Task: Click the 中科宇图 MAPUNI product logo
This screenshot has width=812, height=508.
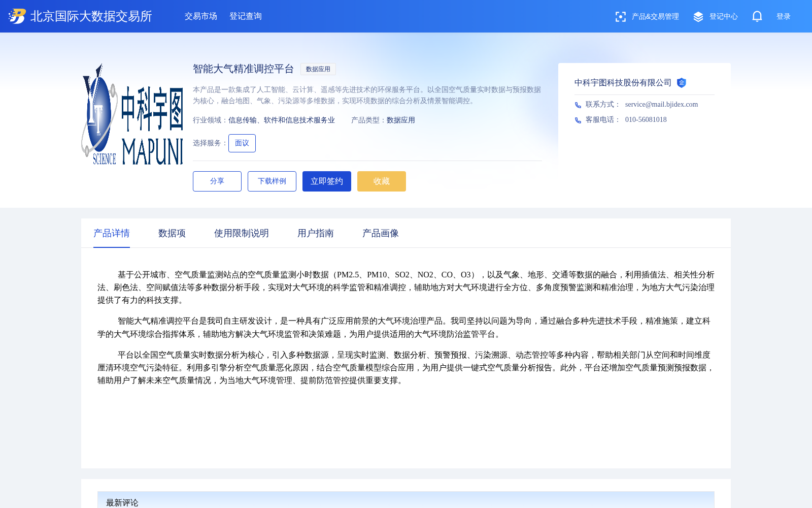Action: coord(132,114)
